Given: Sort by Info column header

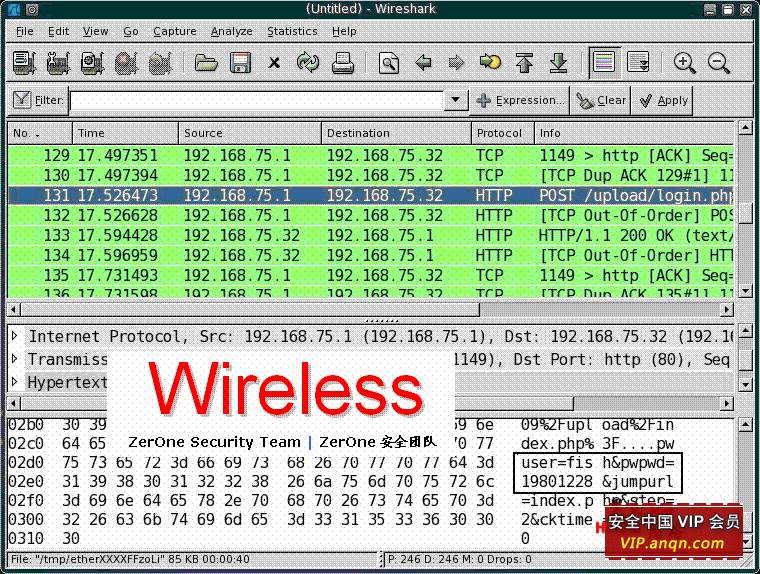Looking at the screenshot, I should 634,133.
